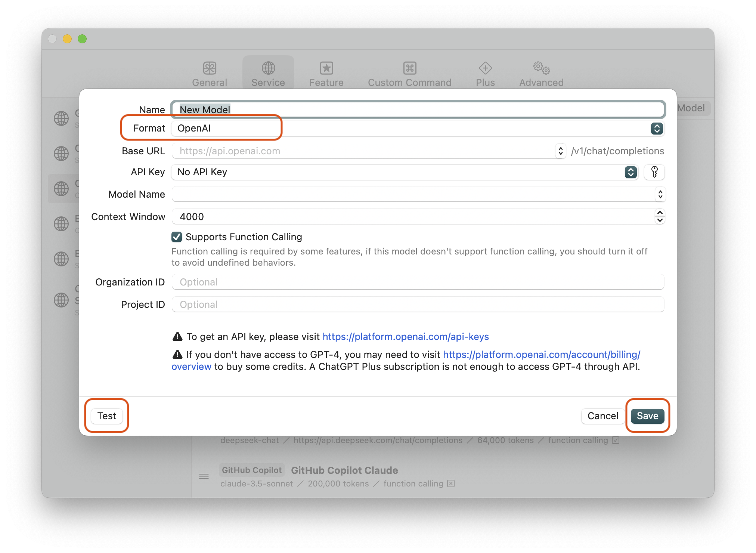Expand the Base URL suggestions arrows
756x553 pixels.
coord(560,151)
